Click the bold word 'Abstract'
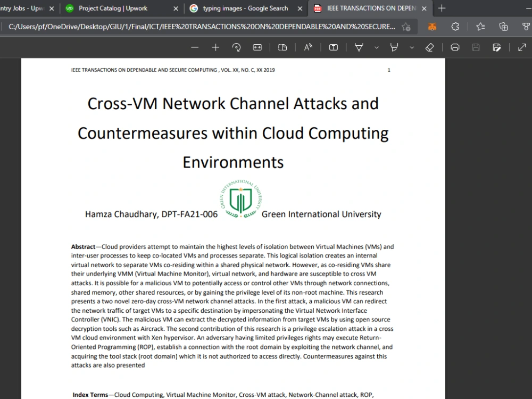 point(83,247)
